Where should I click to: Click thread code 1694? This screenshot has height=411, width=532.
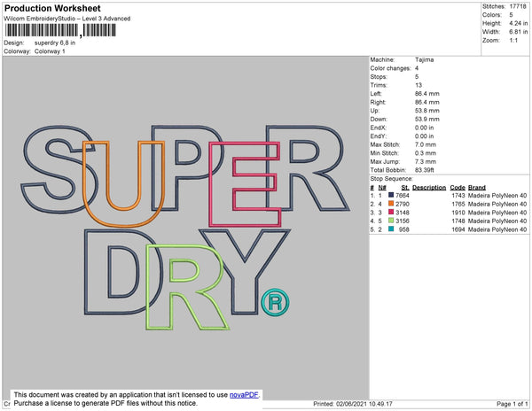pos(458,229)
